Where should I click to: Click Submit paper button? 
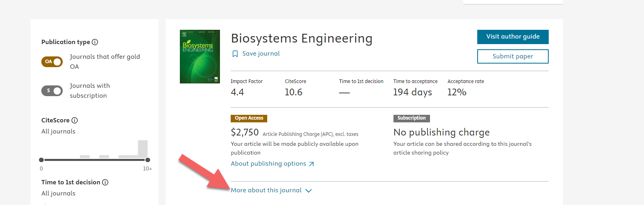(513, 56)
